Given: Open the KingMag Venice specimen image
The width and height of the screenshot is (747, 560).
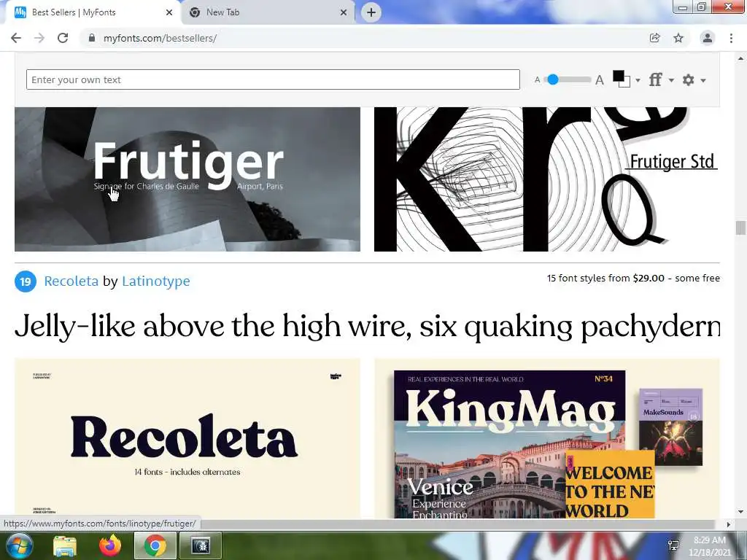Looking at the screenshot, I should click(547, 438).
